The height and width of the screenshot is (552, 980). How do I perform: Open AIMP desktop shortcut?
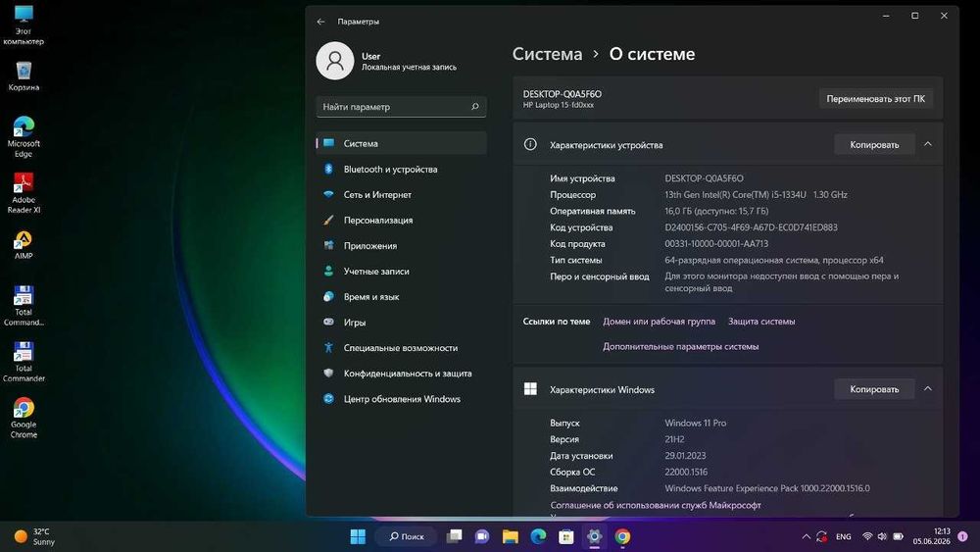pyautogui.click(x=24, y=245)
